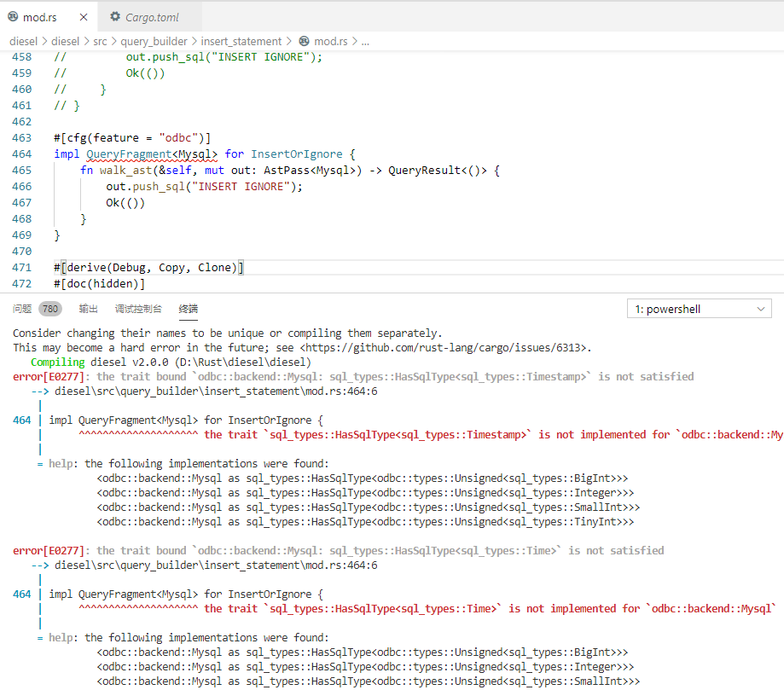Image resolution: width=784 pixels, height=690 pixels.
Task: Click first 'mod.rs:464:6' path in terminal
Action: pyautogui.click(x=341, y=391)
